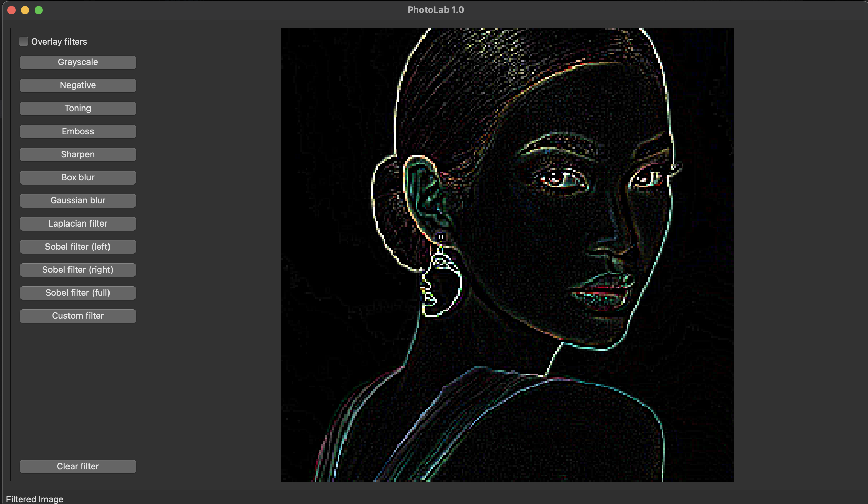
Task: Run Sobel filter (left)
Action: point(78,247)
